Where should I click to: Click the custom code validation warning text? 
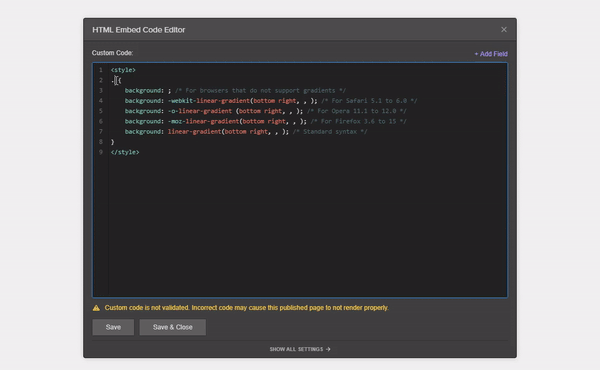[246, 308]
